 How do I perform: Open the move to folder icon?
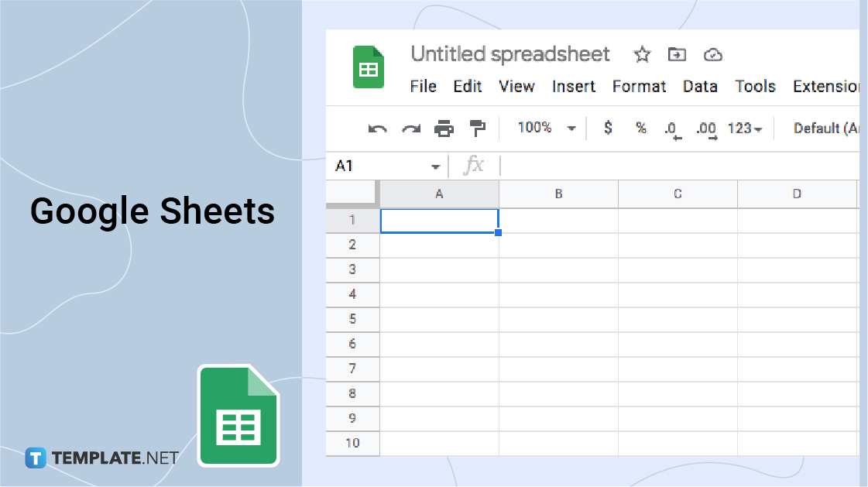pyautogui.click(x=677, y=55)
